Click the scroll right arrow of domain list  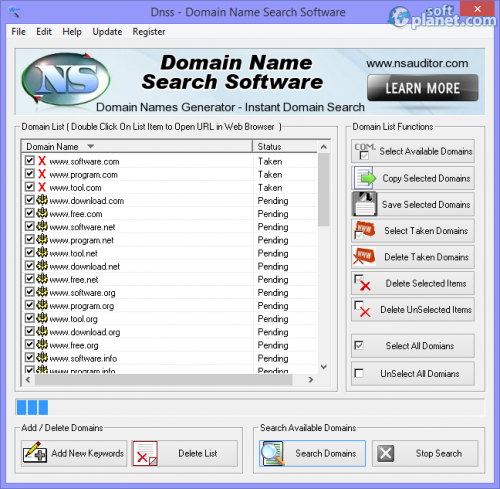(x=311, y=379)
